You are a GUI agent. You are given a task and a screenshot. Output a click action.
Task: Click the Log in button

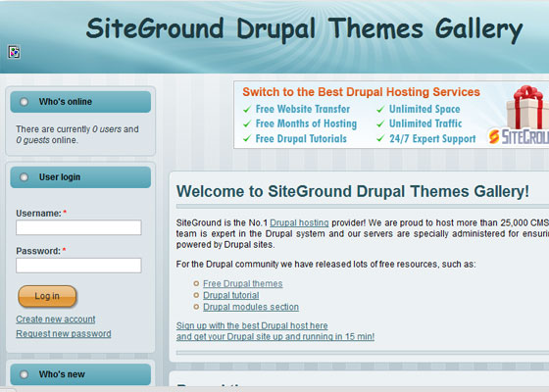(x=47, y=296)
